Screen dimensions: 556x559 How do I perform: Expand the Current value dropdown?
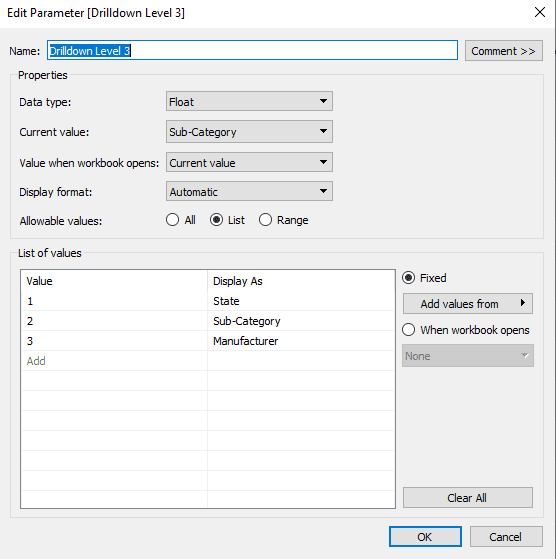click(x=249, y=132)
